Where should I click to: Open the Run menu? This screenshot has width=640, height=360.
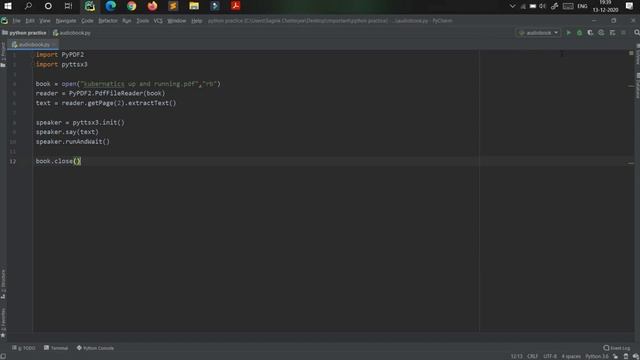tap(127, 20)
